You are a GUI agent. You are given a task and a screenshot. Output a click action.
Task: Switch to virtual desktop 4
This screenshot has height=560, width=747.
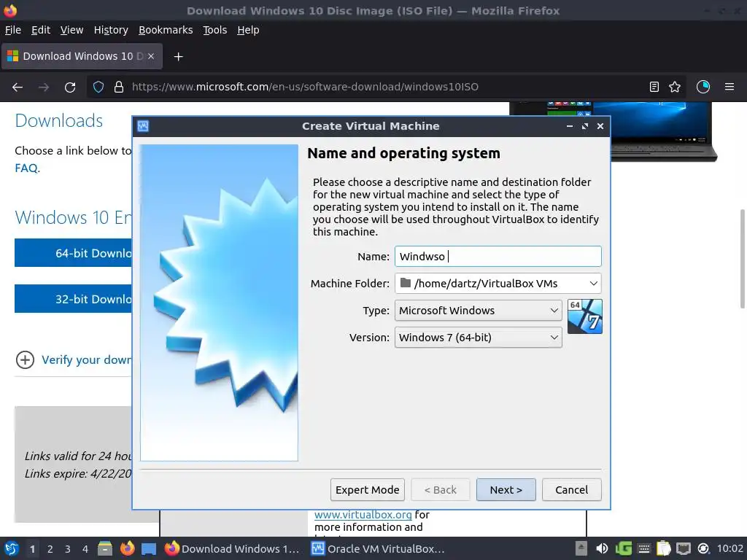(x=85, y=549)
